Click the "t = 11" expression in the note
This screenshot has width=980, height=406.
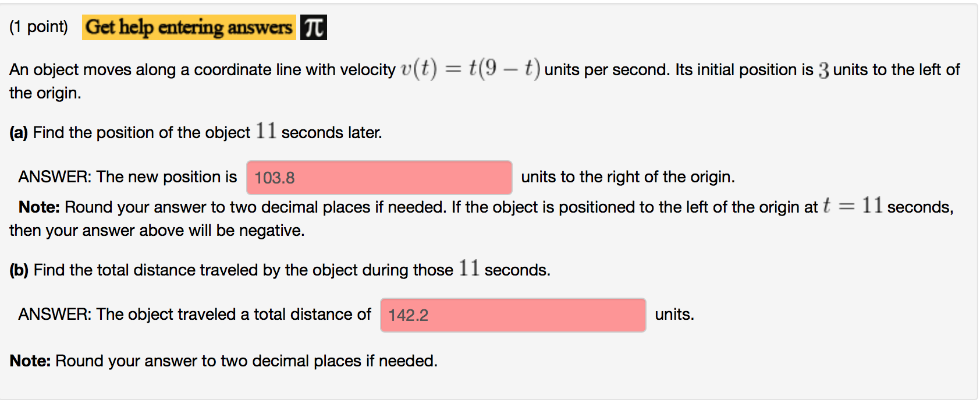[x=852, y=206]
